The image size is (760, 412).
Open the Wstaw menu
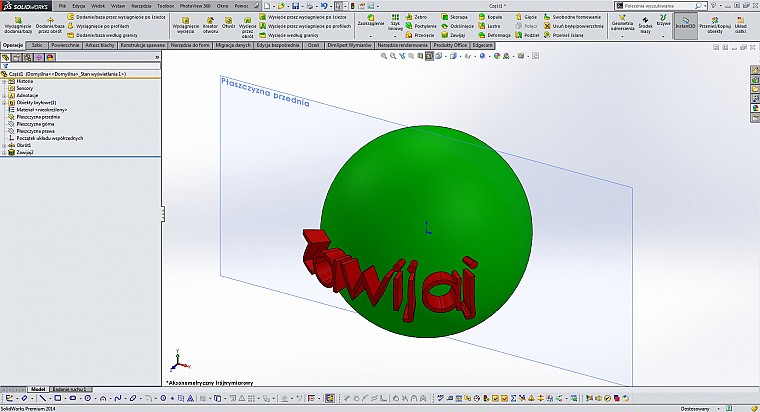coord(118,6)
